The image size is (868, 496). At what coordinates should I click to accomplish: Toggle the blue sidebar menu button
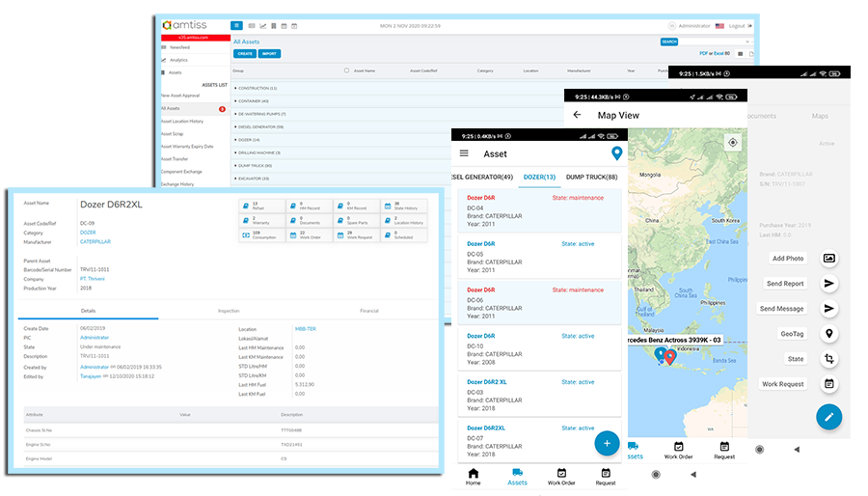(x=237, y=25)
